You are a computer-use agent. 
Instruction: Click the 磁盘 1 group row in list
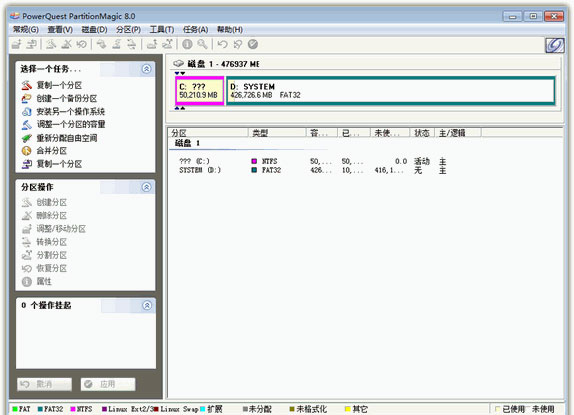[187, 143]
